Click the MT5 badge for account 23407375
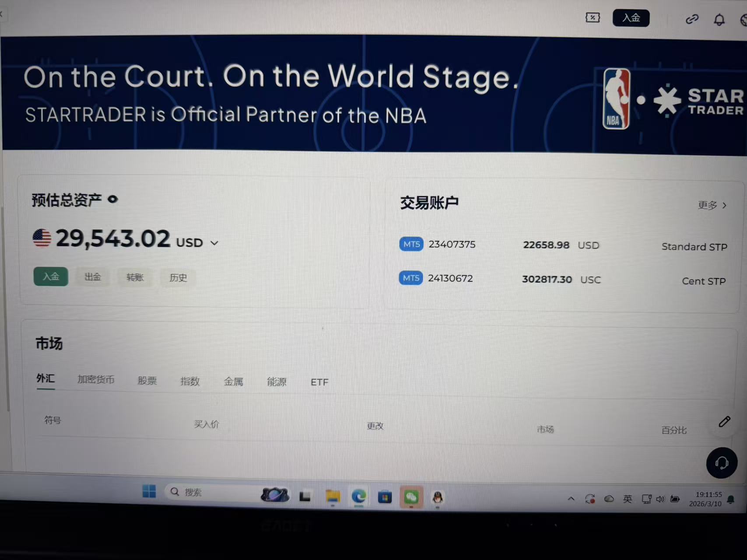The image size is (747, 560). [411, 244]
